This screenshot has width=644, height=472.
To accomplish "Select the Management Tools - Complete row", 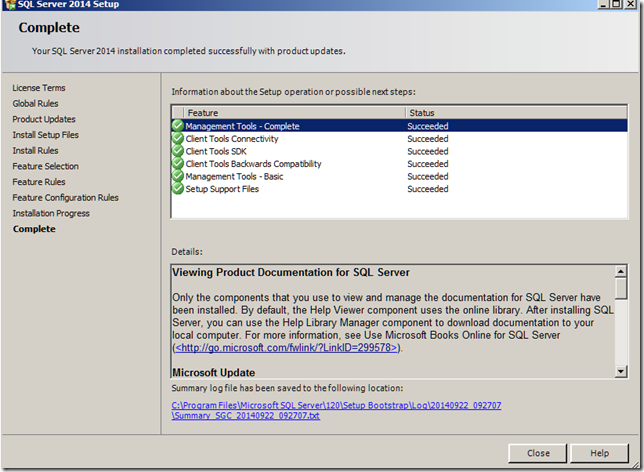I will click(399, 126).
